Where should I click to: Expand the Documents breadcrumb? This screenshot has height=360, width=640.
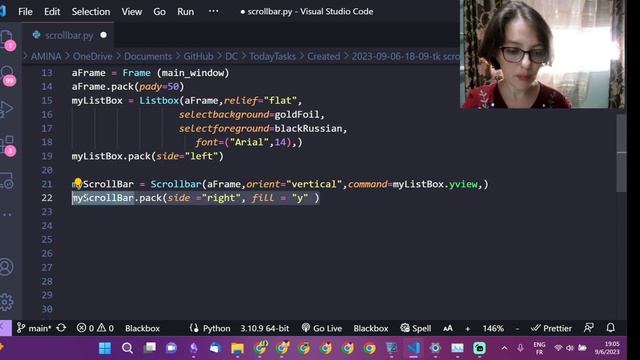148,56
